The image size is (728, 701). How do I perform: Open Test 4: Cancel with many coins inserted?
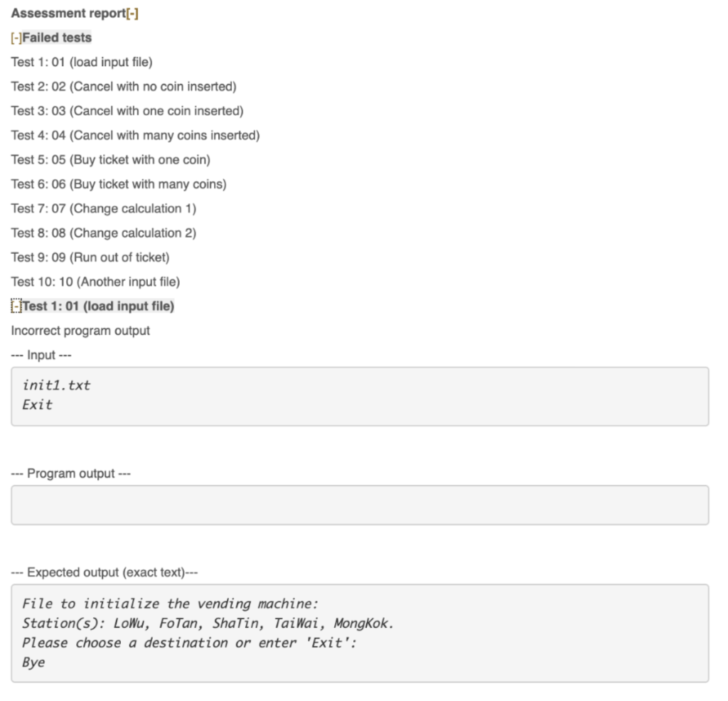pos(134,135)
